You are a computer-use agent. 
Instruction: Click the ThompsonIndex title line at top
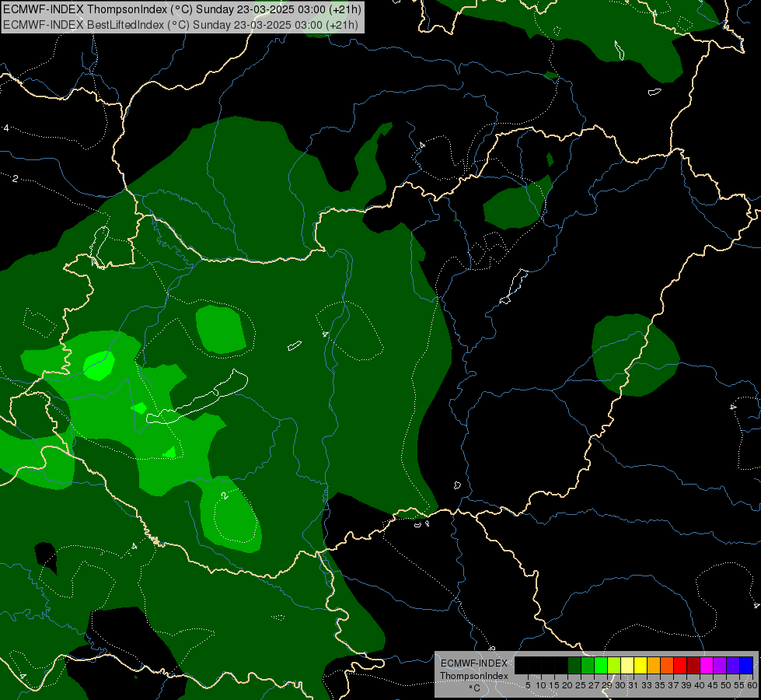pos(182,9)
